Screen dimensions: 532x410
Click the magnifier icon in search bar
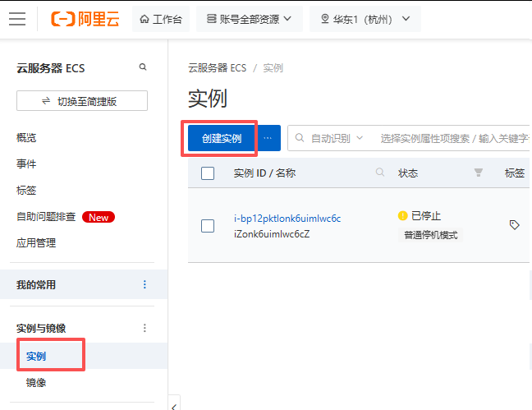point(299,138)
